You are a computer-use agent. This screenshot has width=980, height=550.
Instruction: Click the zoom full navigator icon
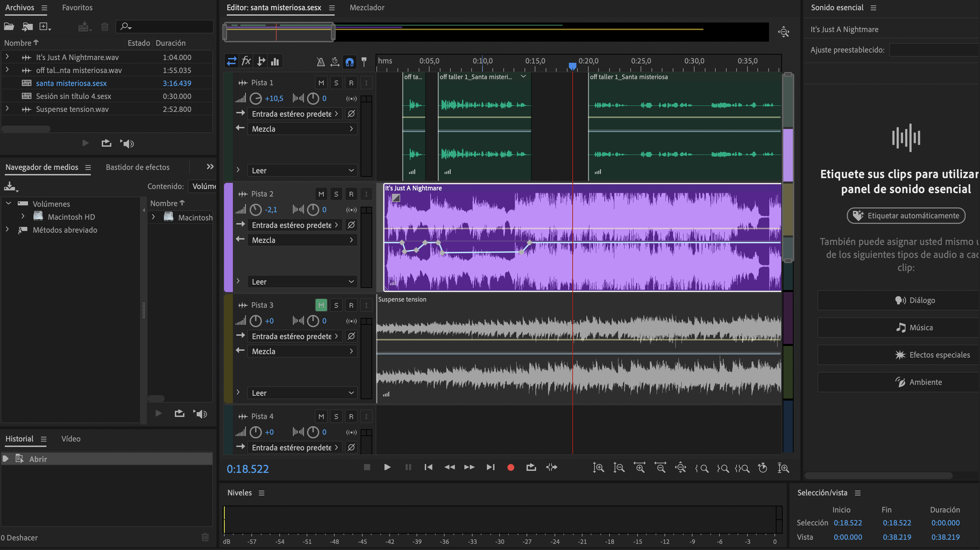[x=783, y=32]
